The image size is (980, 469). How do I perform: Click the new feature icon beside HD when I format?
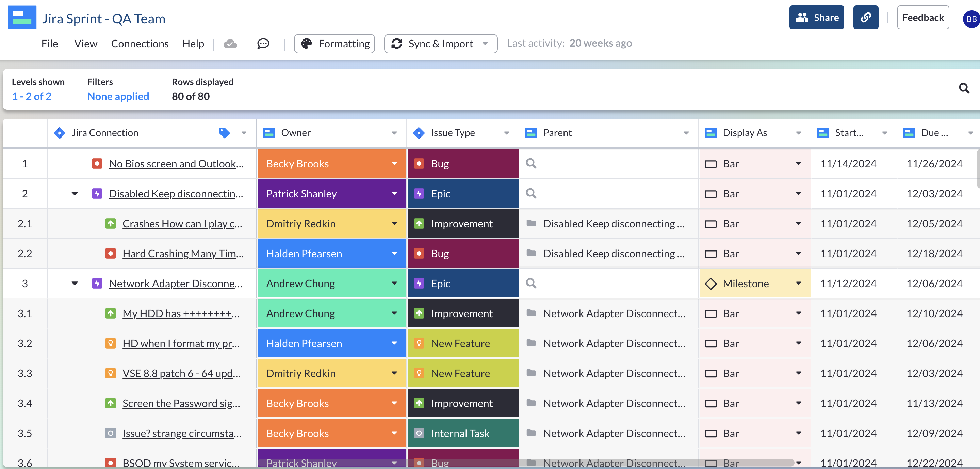110,343
